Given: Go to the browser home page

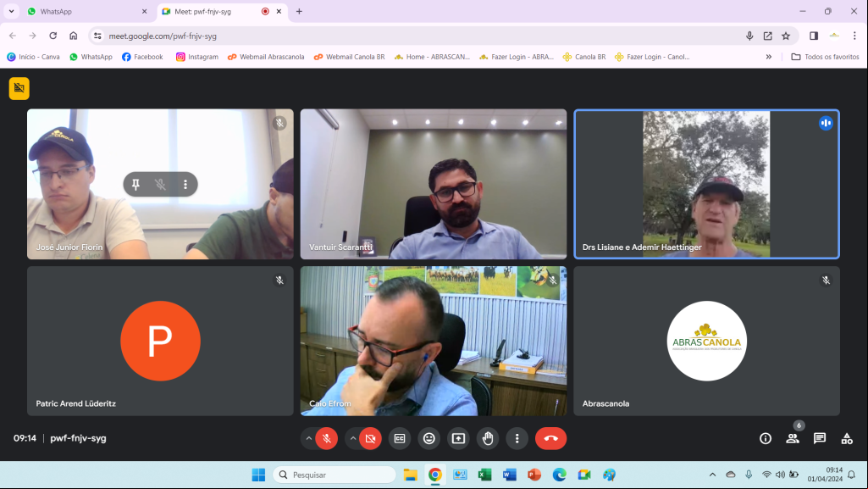Looking at the screenshot, I should 73,36.
